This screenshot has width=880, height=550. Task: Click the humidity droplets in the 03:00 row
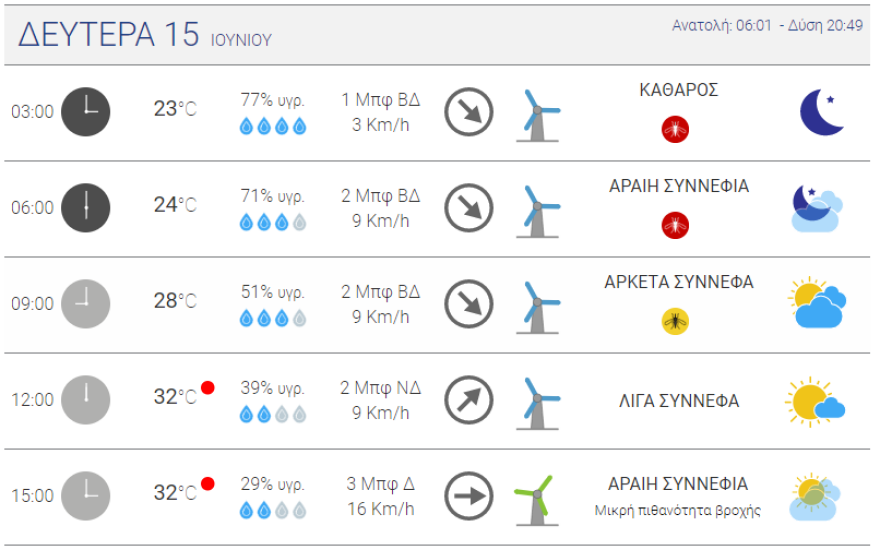272,127
